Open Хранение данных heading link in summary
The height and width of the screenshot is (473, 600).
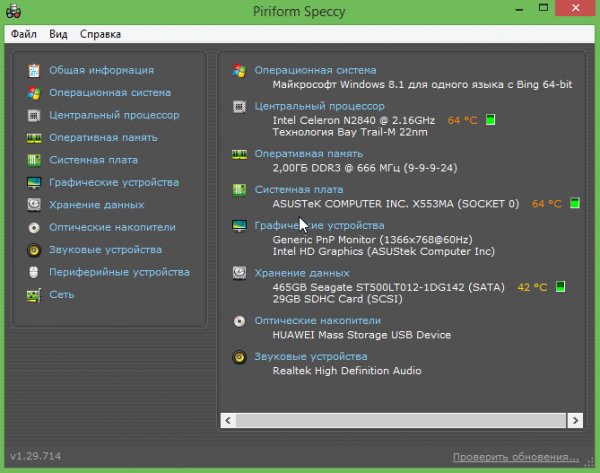(302, 273)
